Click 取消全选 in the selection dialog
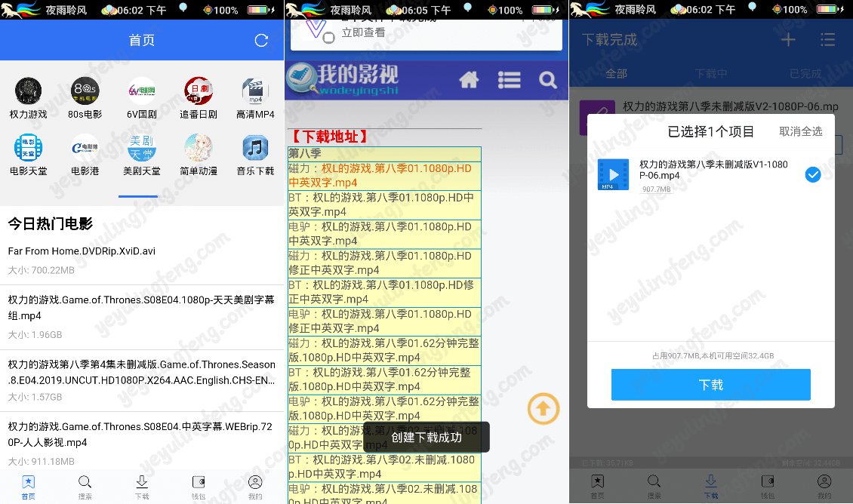The image size is (853, 504). coord(801,131)
